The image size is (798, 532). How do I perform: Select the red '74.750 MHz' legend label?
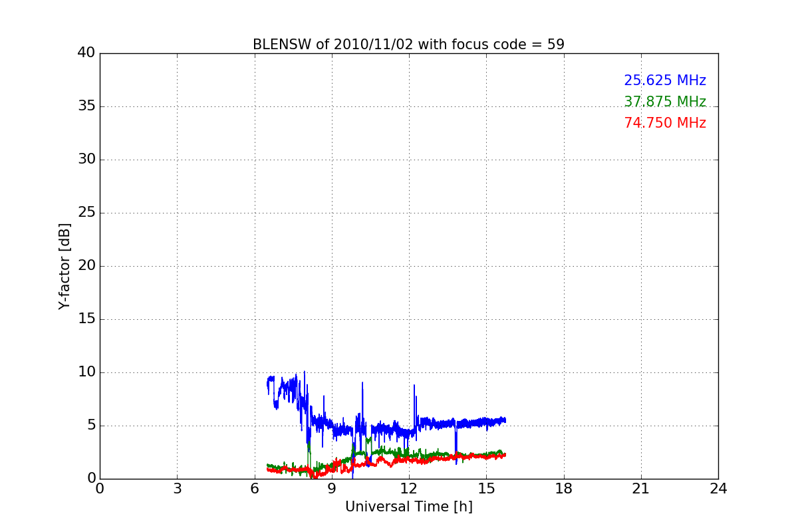(x=665, y=123)
